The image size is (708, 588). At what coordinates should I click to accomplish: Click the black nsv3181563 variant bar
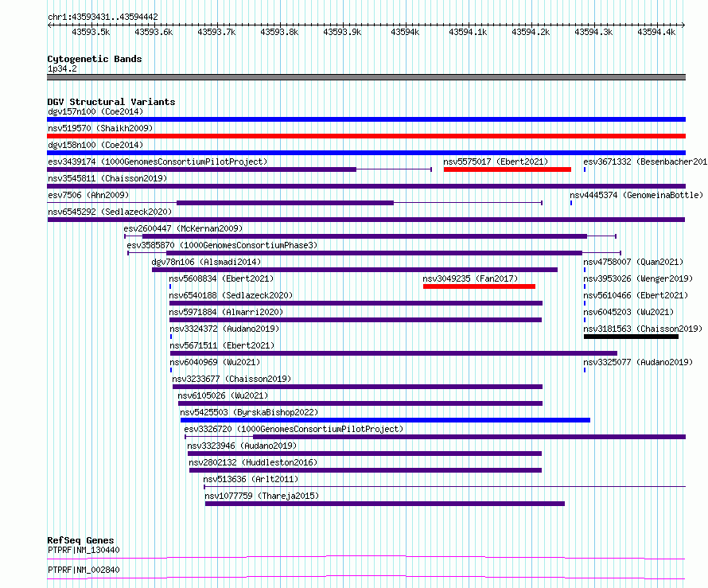(x=631, y=337)
